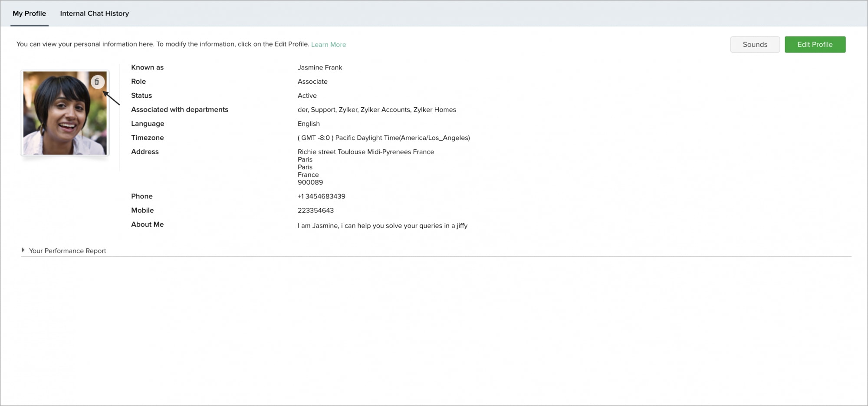This screenshot has width=868, height=406.
Task: Click the About Me text about Jasmine
Action: pos(382,226)
